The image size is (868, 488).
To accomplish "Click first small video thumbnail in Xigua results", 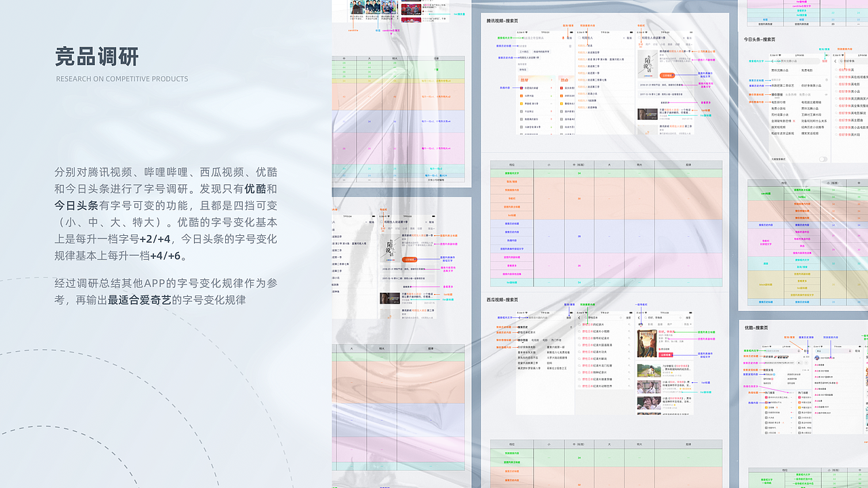I will pyautogui.click(x=649, y=371).
